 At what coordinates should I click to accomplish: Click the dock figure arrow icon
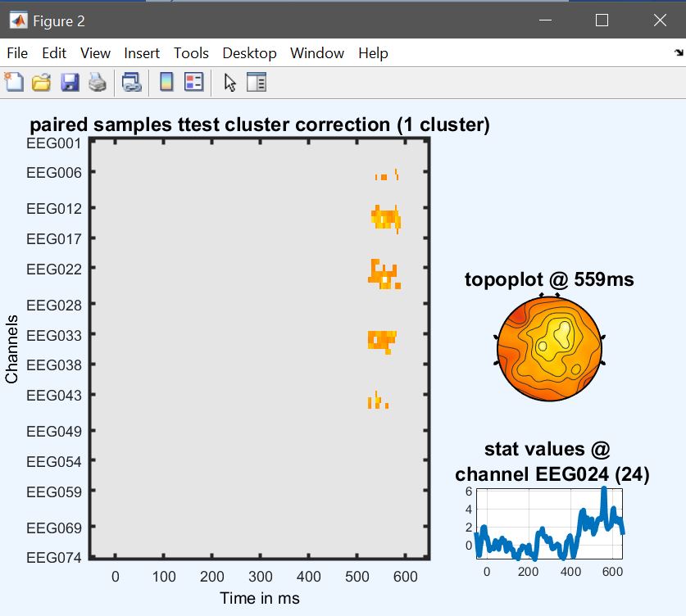coord(679,53)
